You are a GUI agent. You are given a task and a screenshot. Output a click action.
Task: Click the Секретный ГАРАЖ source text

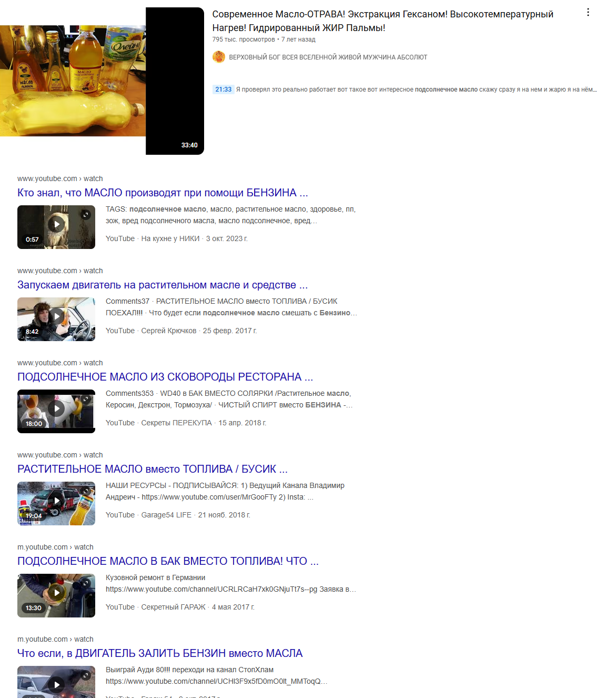(174, 607)
